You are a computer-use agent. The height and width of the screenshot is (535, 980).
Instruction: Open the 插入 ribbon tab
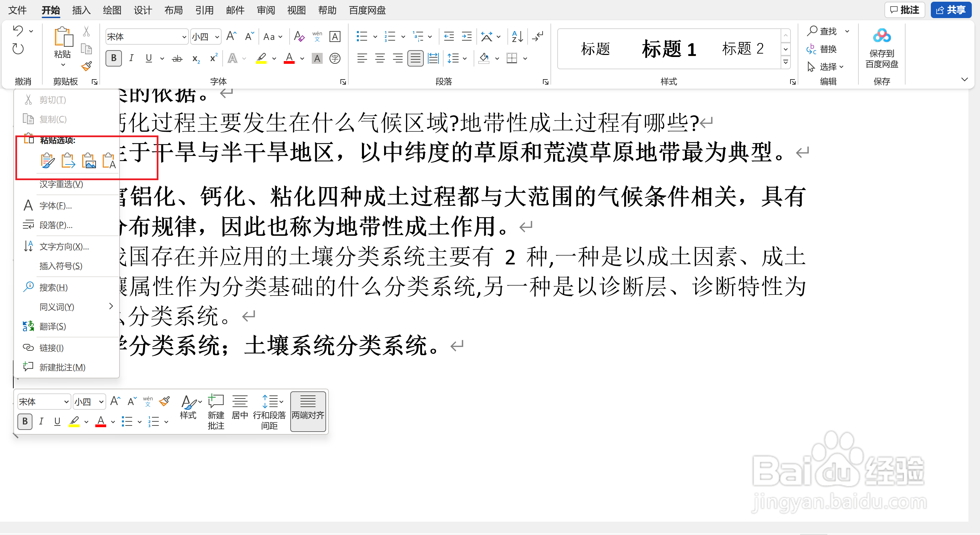[x=81, y=10]
